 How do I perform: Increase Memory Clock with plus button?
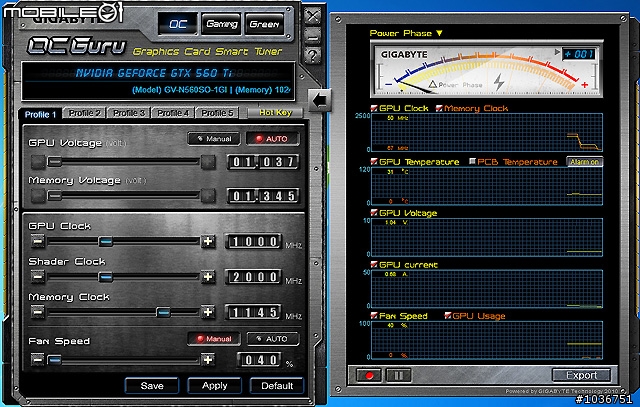pos(208,312)
